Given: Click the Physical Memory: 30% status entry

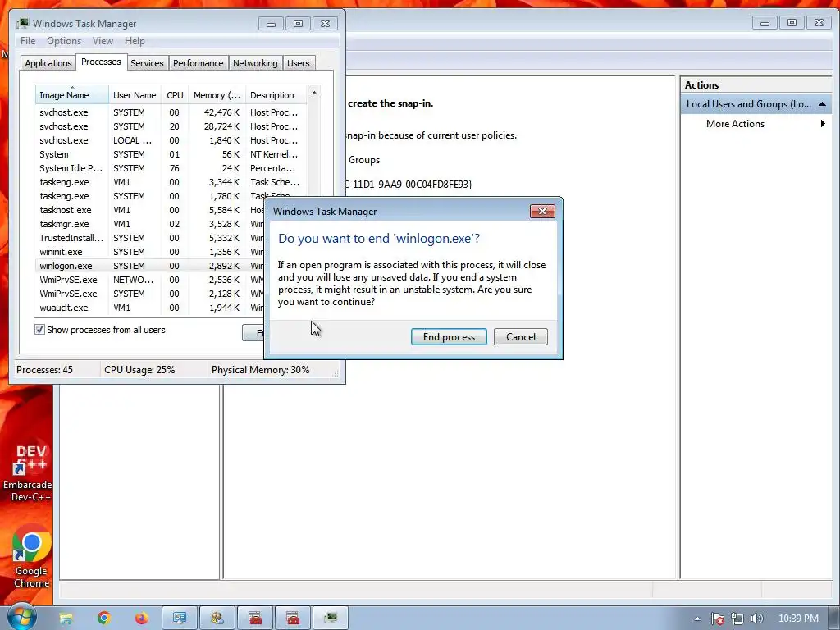Looking at the screenshot, I should click(260, 370).
